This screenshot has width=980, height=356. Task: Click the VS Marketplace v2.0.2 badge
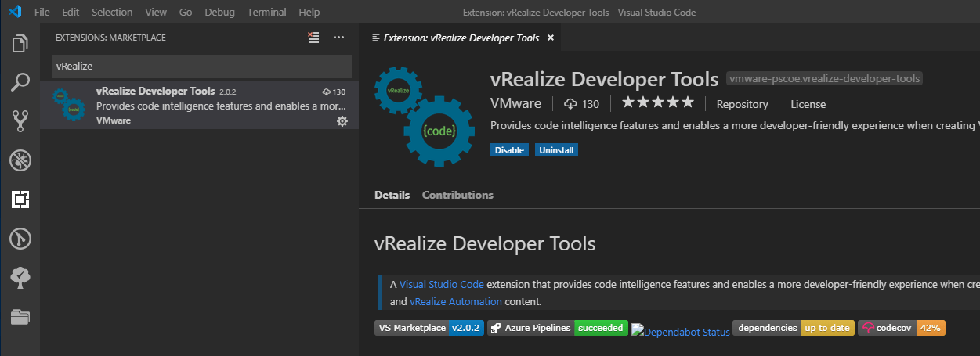click(429, 328)
